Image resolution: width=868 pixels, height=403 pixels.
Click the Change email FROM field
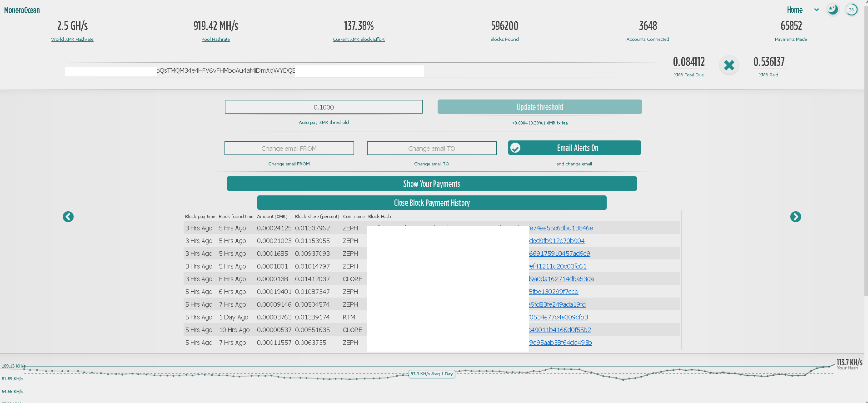[x=289, y=148]
